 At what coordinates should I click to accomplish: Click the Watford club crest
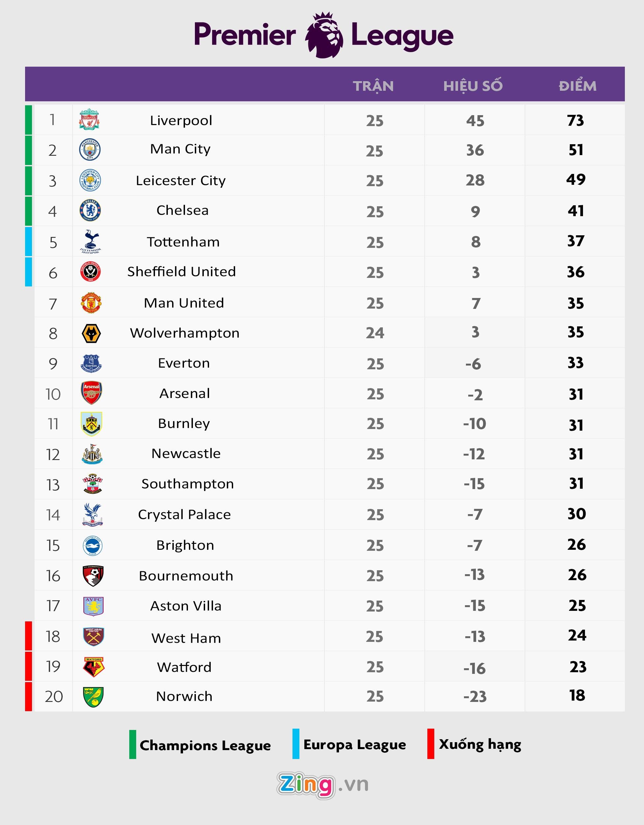[93, 667]
